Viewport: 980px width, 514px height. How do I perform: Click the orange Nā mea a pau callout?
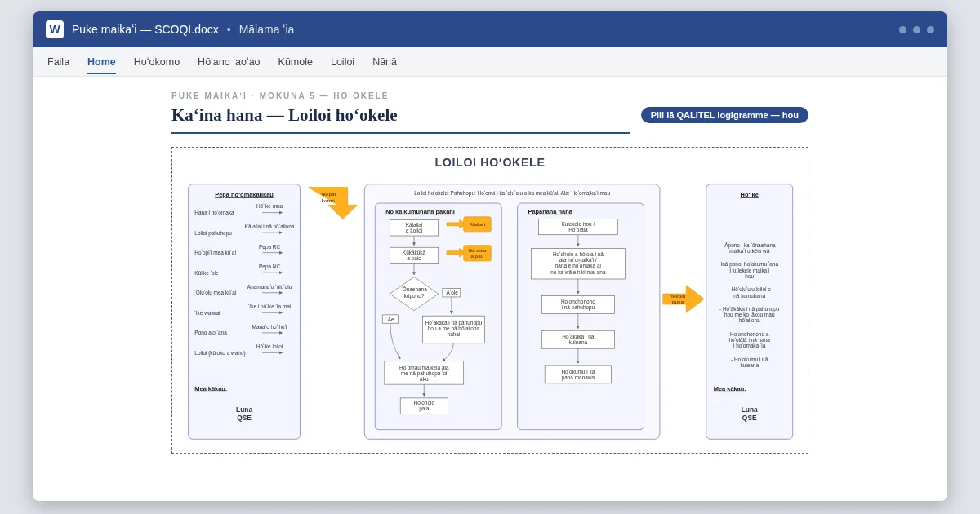[477, 253]
